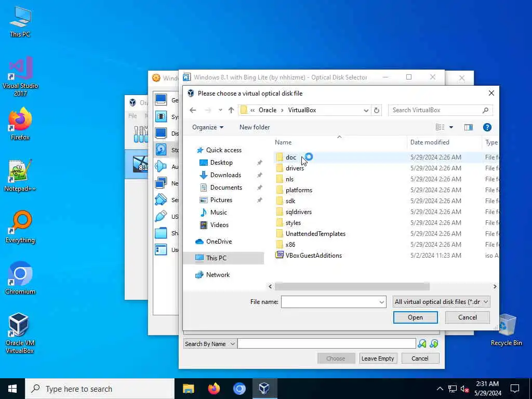Open the file type filter dropdown
The height and width of the screenshot is (399, 532).
[x=441, y=302]
